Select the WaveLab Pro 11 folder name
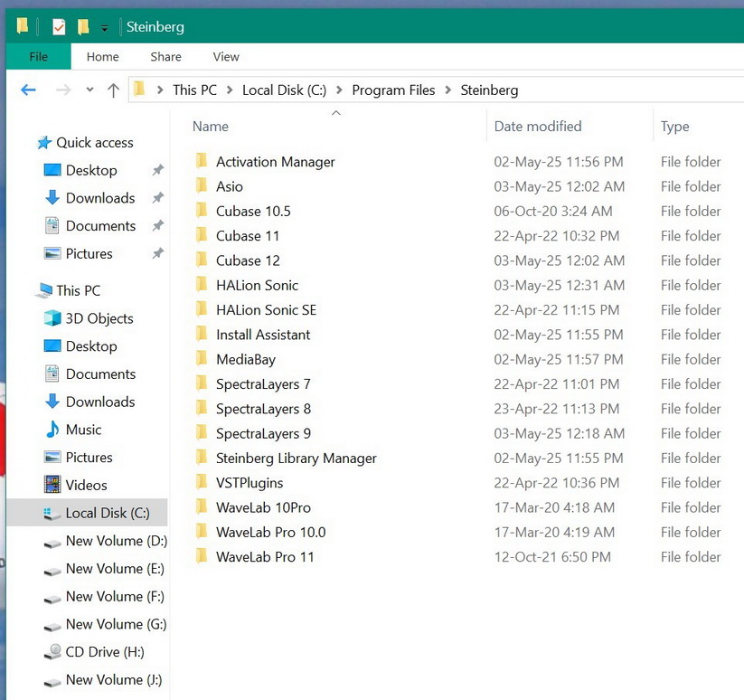Viewport: 744px width, 700px height. coord(265,557)
